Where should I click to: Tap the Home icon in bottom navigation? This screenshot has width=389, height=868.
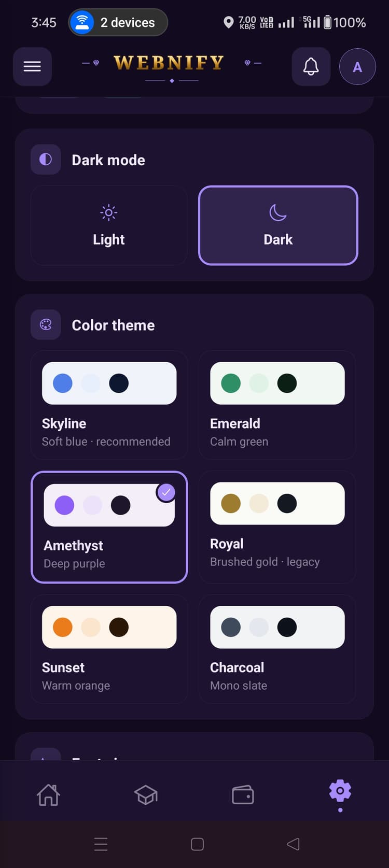[48, 794]
